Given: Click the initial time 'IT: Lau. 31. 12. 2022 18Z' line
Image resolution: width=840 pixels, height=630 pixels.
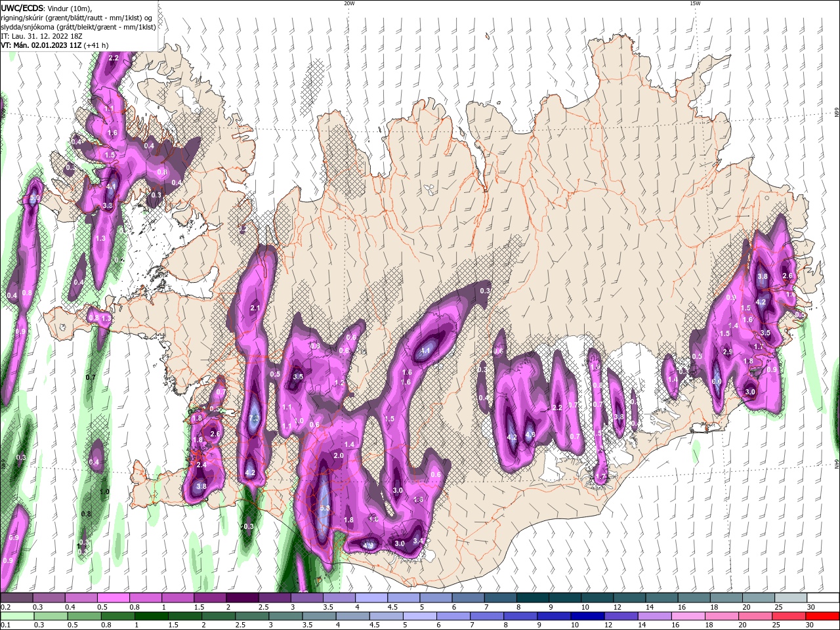Looking at the screenshot, I should click(42, 36).
